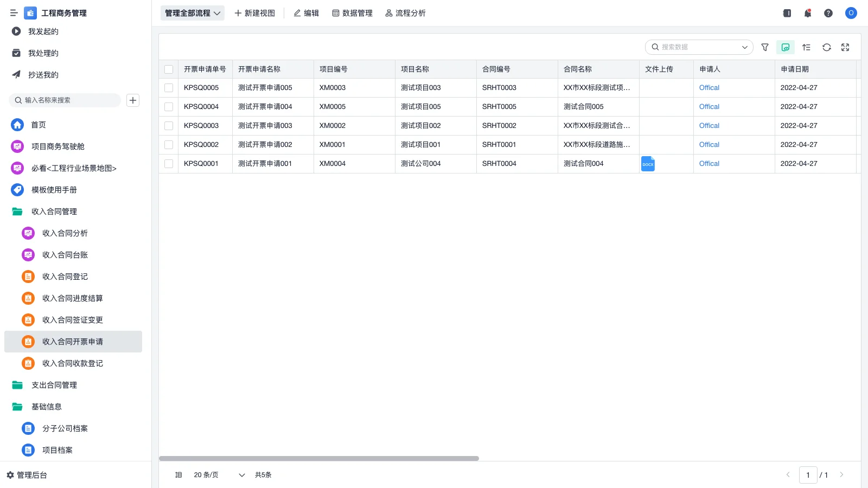Image resolution: width=868 pixels, height=488 pixels.
Task: Open the contacts book icon in top bar
Action: click(787, 13)
